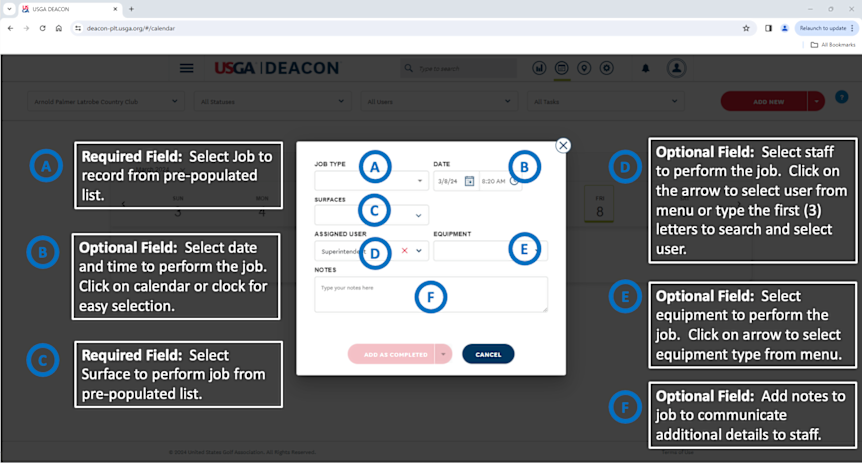This screenshot has width=862, height=463.
Task: Select the USGA DEACON browser tab
Action: [69, 9]
